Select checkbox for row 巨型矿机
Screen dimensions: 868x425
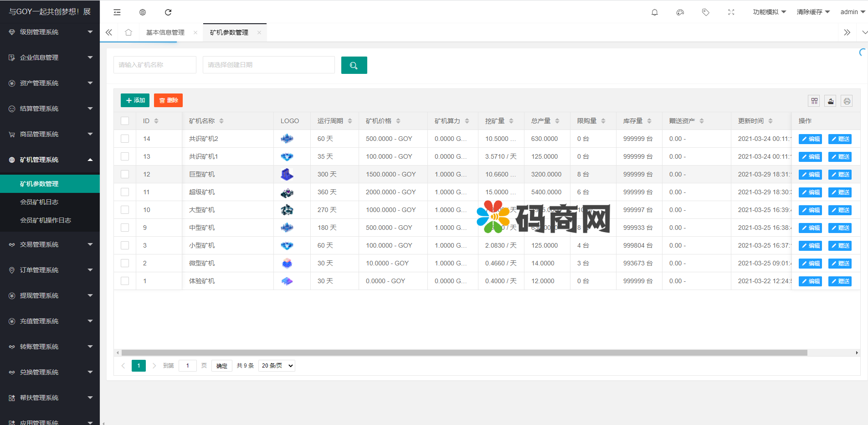(125, 174)
